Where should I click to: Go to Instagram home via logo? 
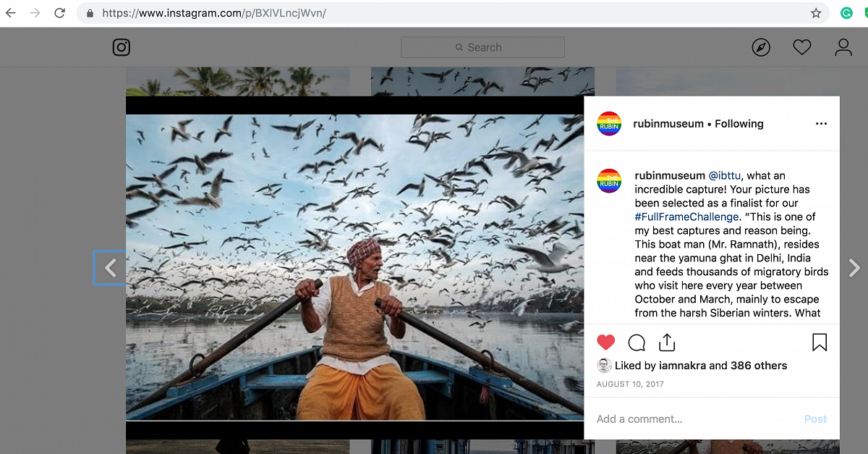coord(122,47)
